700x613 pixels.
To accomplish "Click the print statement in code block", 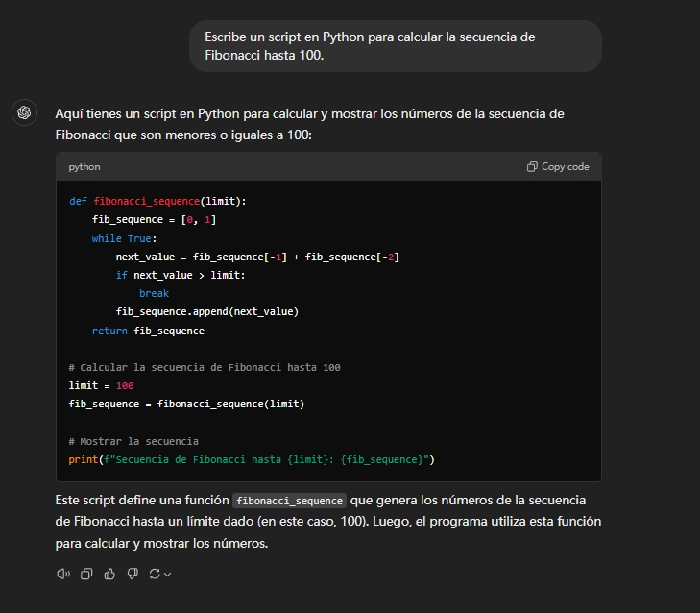I will click(x=252, y=459).
